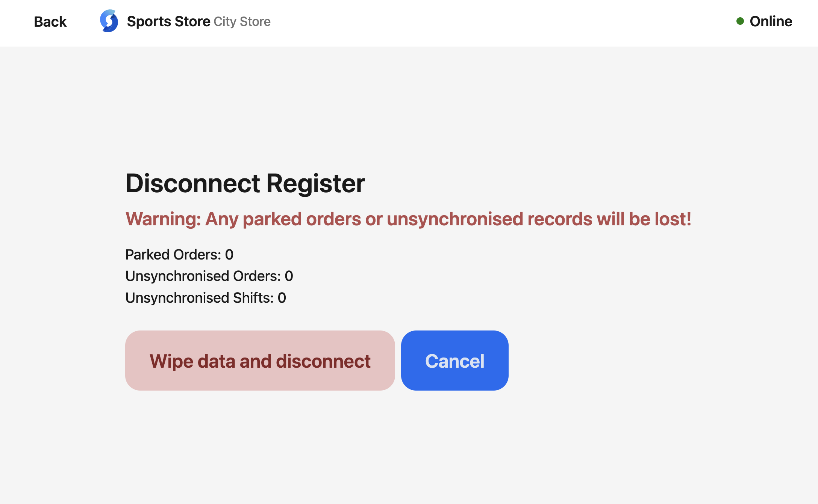Viewport: 818px width, 504px height.
Task: Click the word Register in heading
Action: point(315,184)
